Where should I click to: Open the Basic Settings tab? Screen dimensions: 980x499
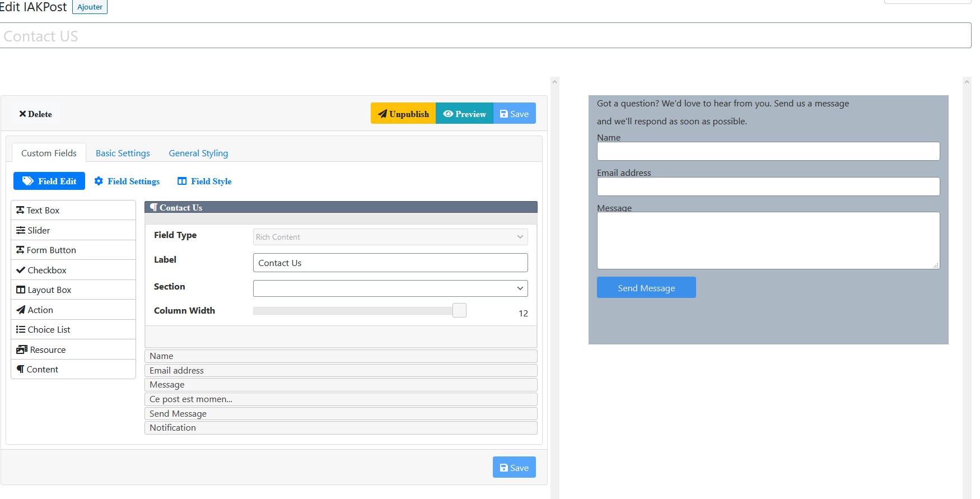123,153
